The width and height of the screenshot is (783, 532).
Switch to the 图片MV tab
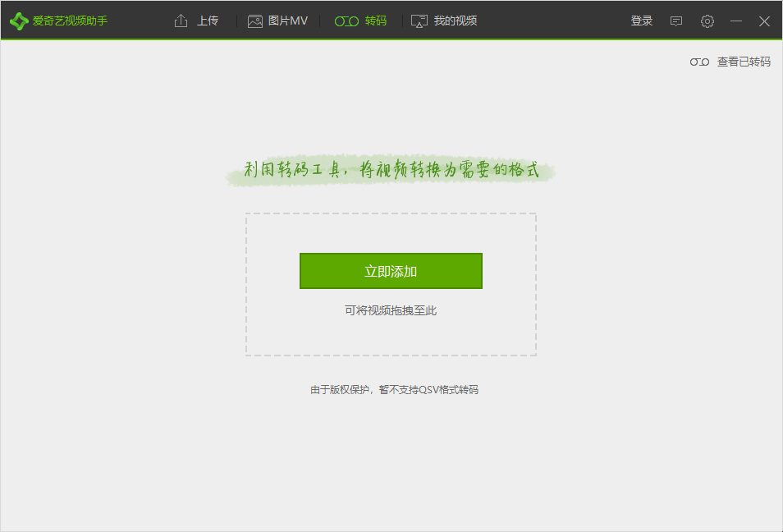coord(288,21)
